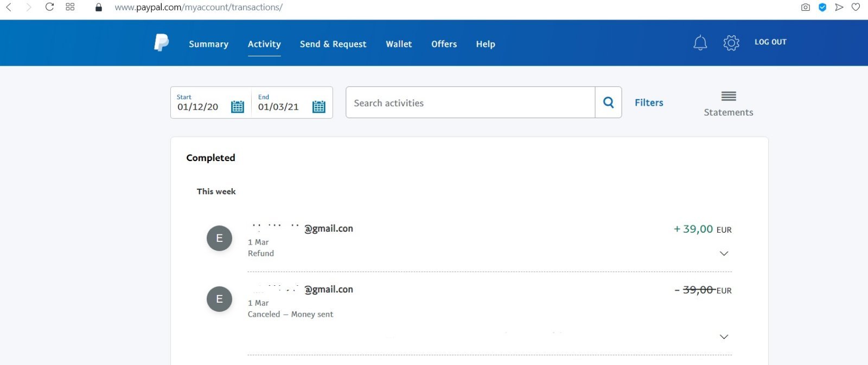868x365 pixels.
Task: Click the PayPal logo
Action: [x=161, y=43]
